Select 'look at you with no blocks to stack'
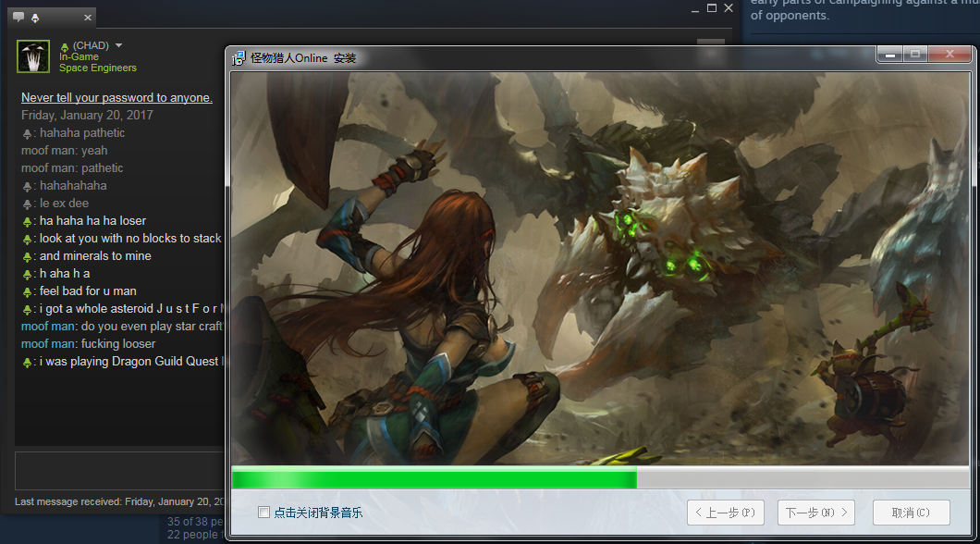980x544 pixels. [x=130, y=239]
